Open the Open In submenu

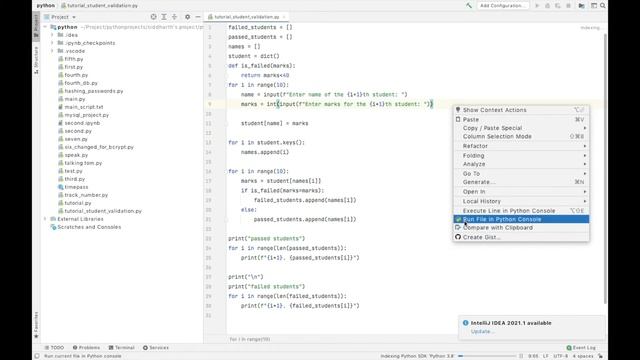click(x=521, y=191)
